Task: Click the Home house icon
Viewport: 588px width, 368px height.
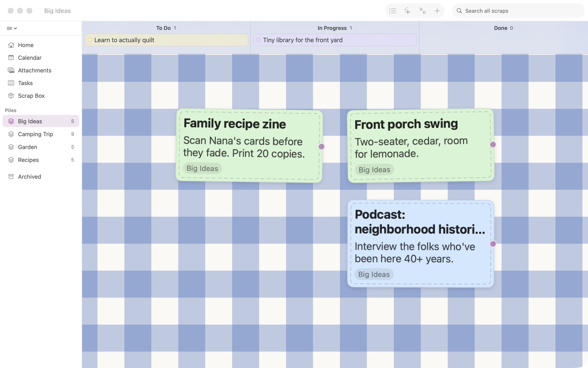Action: pyautogui.click(x=11, y=45)
